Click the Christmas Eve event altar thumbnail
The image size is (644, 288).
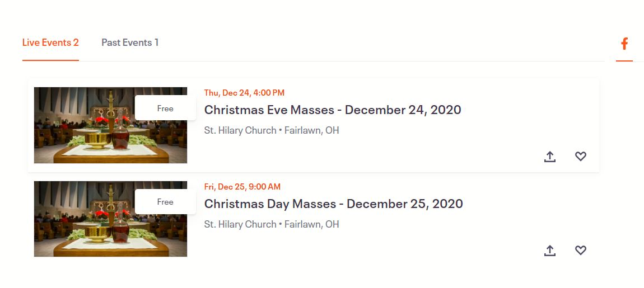pos(110,125)
